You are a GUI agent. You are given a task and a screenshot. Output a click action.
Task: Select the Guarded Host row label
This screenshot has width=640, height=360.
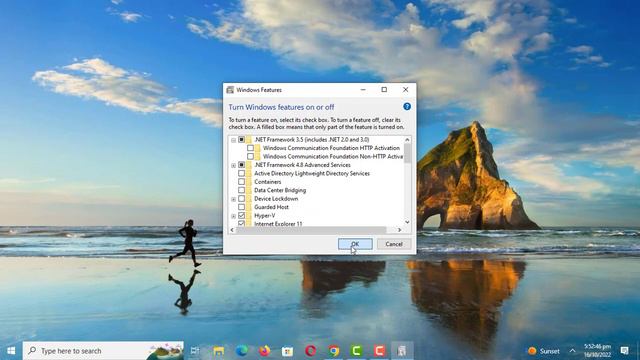(x=271, y=207)
